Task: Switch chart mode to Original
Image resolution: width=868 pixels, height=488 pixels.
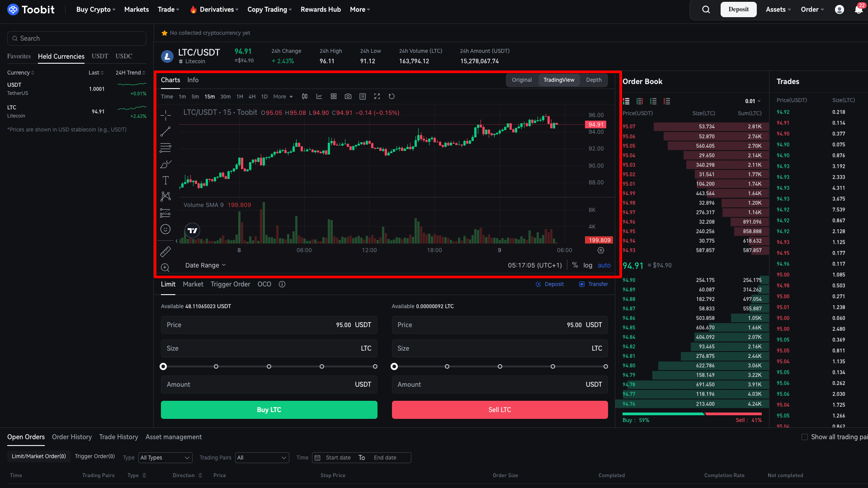Action: tap(522, 80)
